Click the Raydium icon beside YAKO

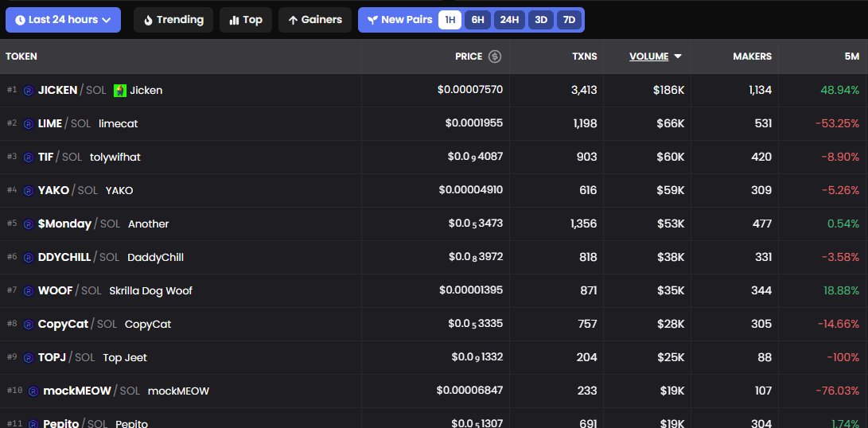click(x=28, y=191)
